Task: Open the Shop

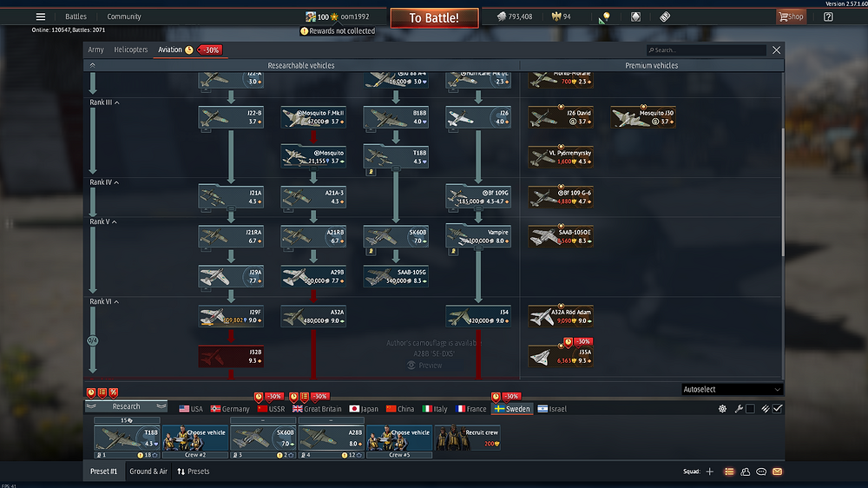Action: tap(791, 16)
